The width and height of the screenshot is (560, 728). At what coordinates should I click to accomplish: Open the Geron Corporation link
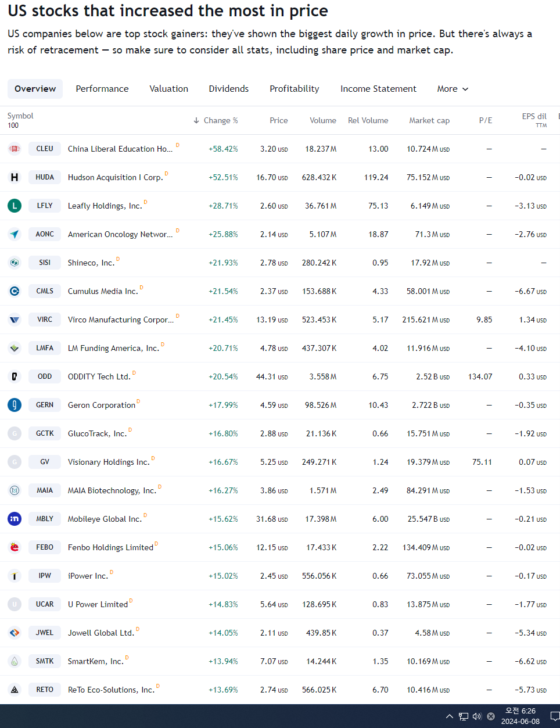pyautogui.click(x=102, y=405)
